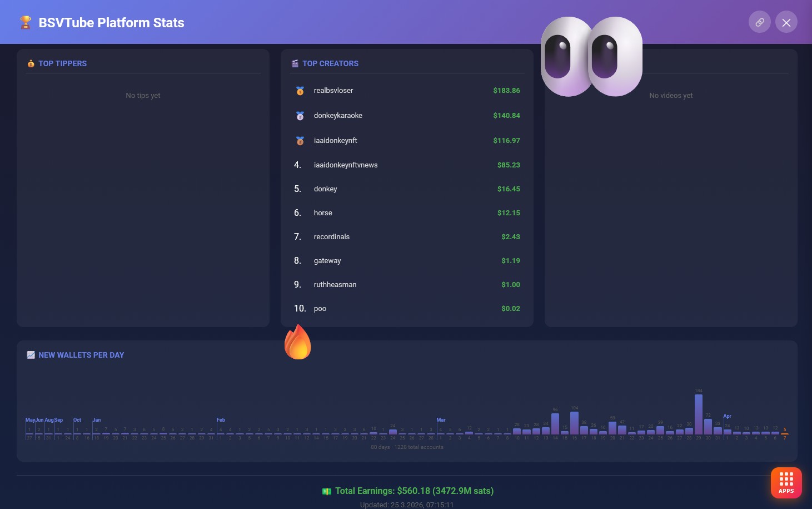Click the Apr month marker on chart
812x509 pixels.
coord(727,416)
